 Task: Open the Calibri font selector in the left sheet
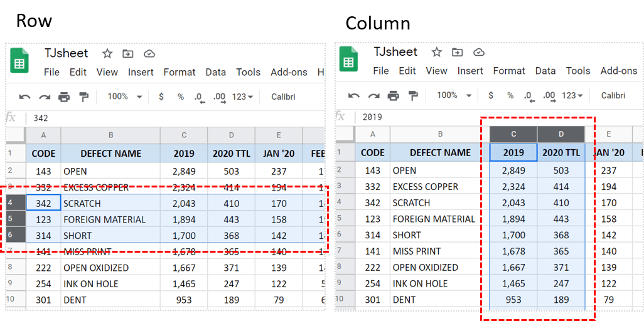click(283, 97)
